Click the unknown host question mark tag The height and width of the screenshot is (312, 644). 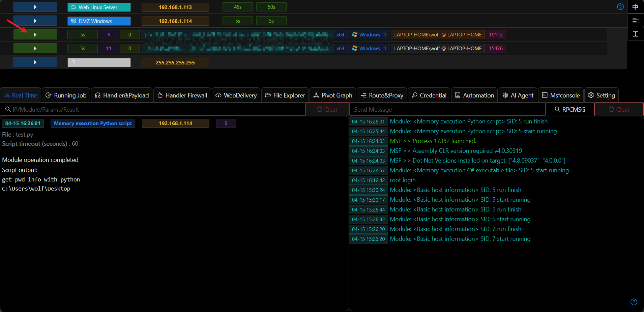[x=99, y=62]
